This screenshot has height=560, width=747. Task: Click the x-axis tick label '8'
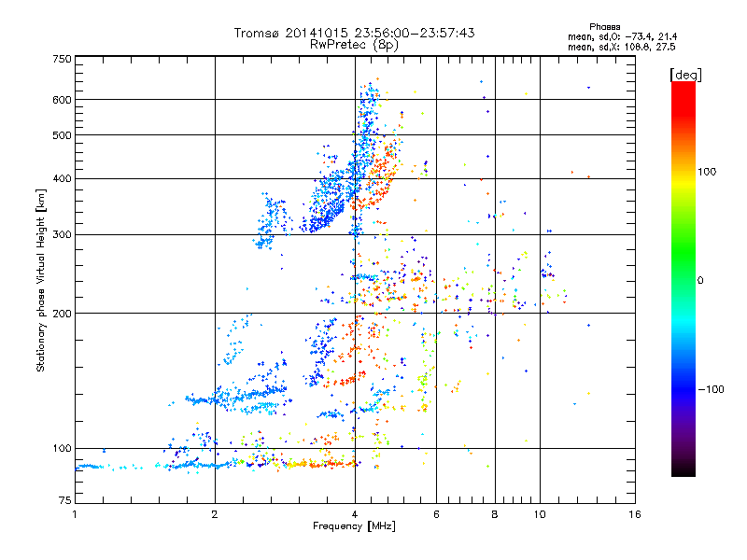point(495,514)
